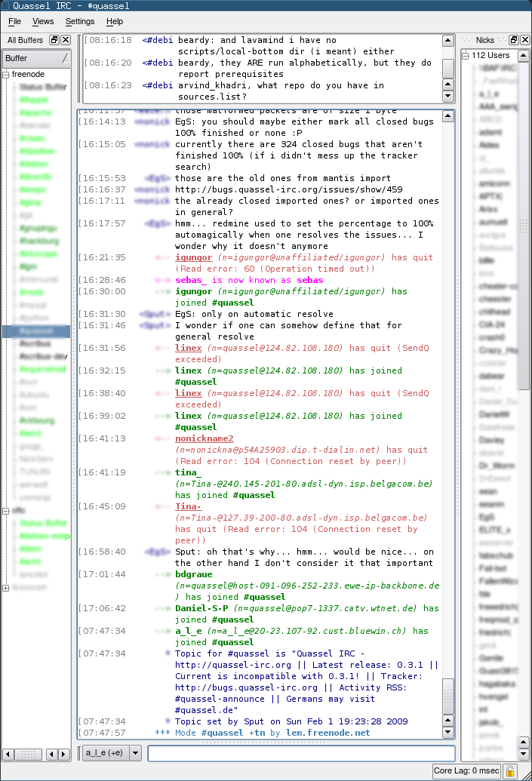Click the Core Lag: 0 msec status
532x781 pixels.
pyautogui.click(x=466, y=770)
